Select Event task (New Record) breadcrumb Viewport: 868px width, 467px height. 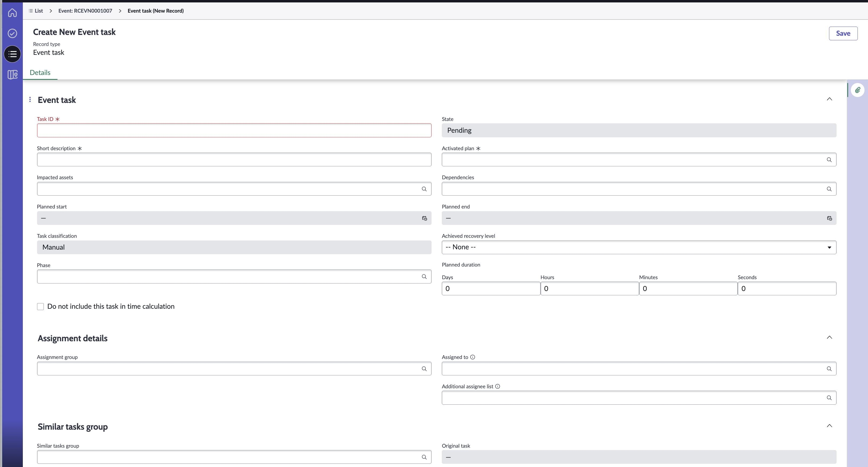point(156,11)
